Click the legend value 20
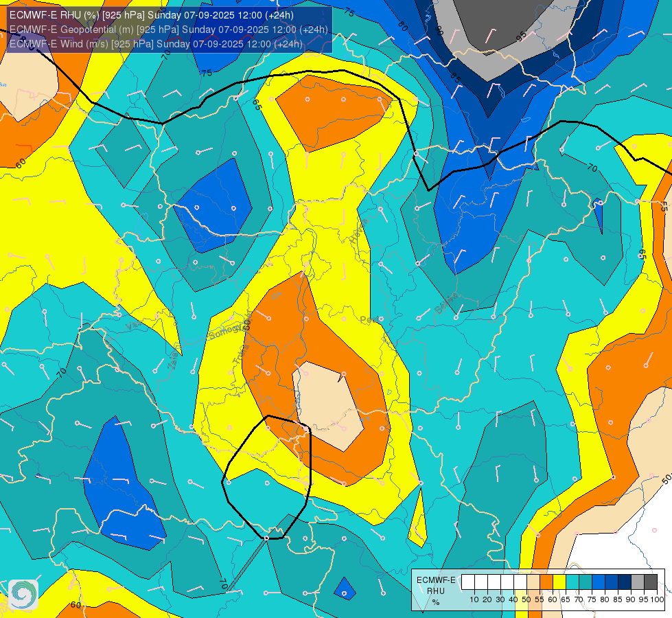672x618 pixels. [x=487, y=599]
